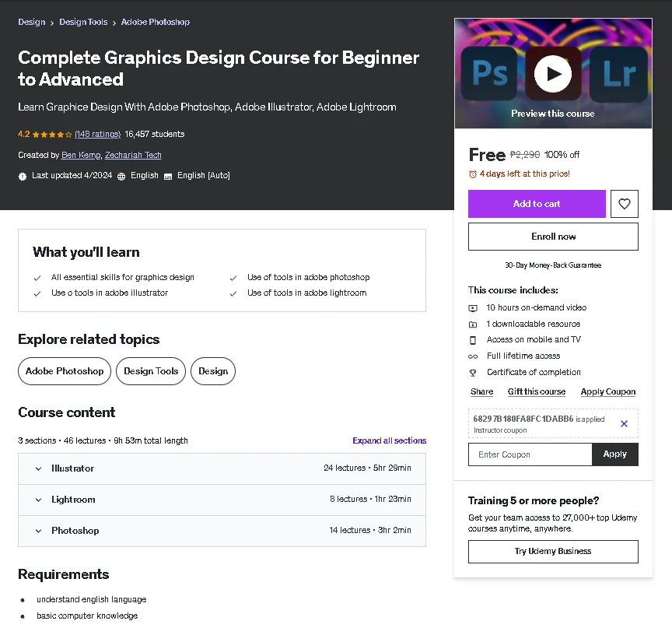
Task: Click the 14 lectures 3hr 2min text
Action: pos(370,531)
